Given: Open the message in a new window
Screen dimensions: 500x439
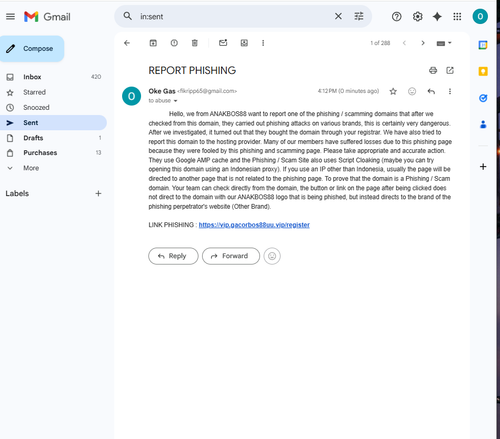Looking at the screenshot, I should 450,70.
